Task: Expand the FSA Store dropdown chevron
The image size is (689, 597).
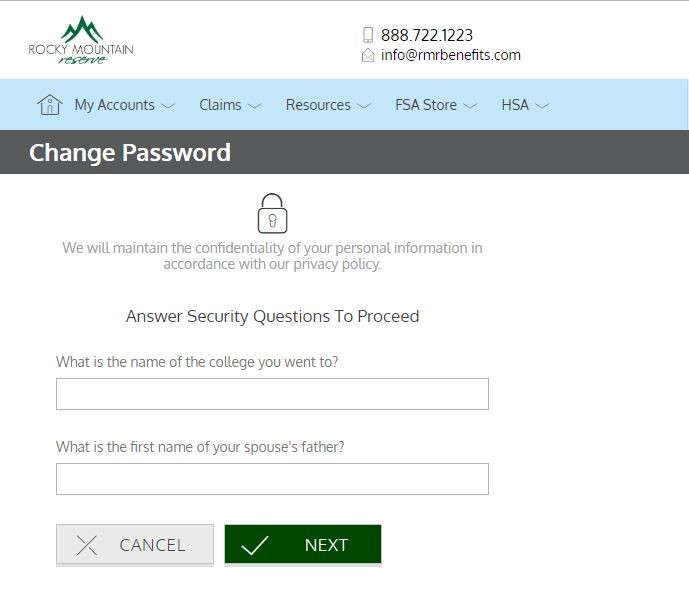Action: [470, 105]
